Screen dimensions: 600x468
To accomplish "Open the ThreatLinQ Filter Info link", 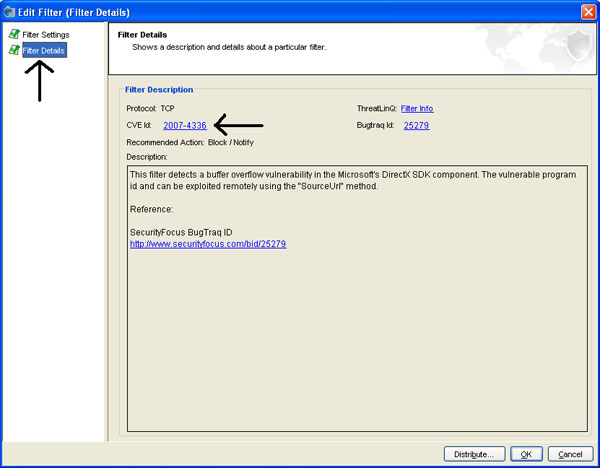I will coord(417,108).
